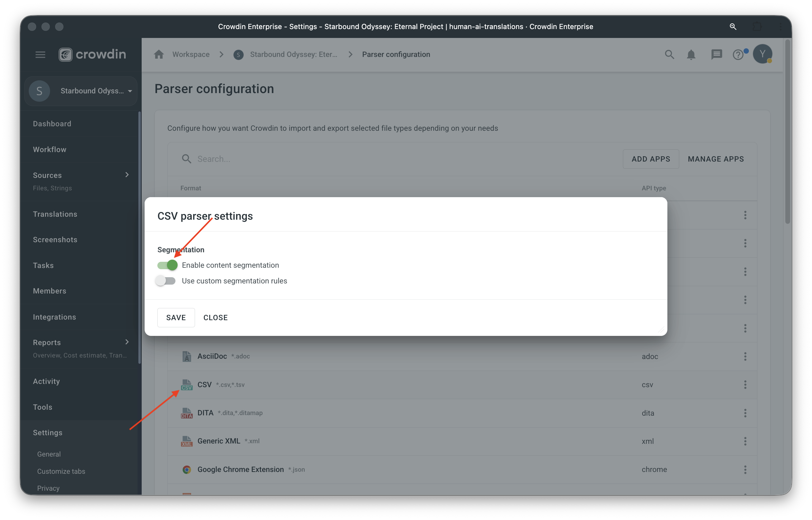812x520 pixels.
Task: Click the AsciiDoc format row name
Action: (x=212, y=356)
